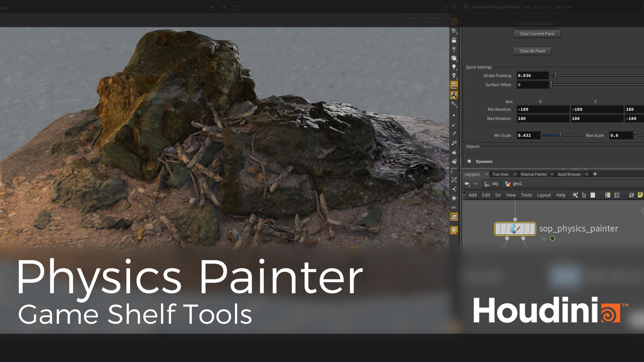This screenshot has width=644, height=362.
Task: Collapse the Dynamic objects section
Action: tap(469, 161)
